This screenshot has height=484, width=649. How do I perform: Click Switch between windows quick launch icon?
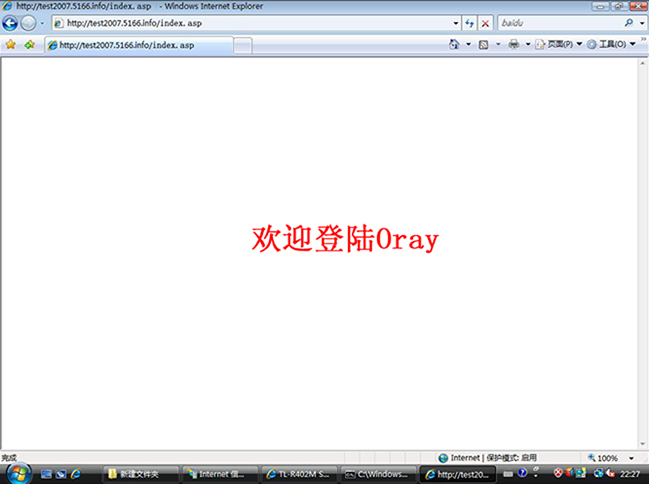click(61, 474)
